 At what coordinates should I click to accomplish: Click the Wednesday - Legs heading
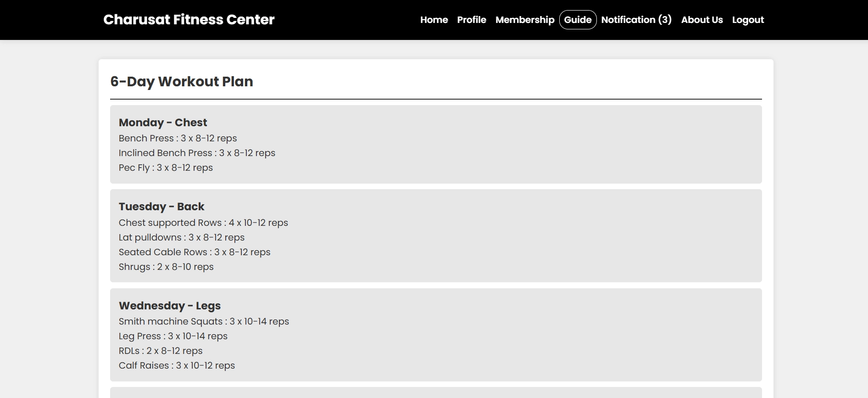coord(170,306)
